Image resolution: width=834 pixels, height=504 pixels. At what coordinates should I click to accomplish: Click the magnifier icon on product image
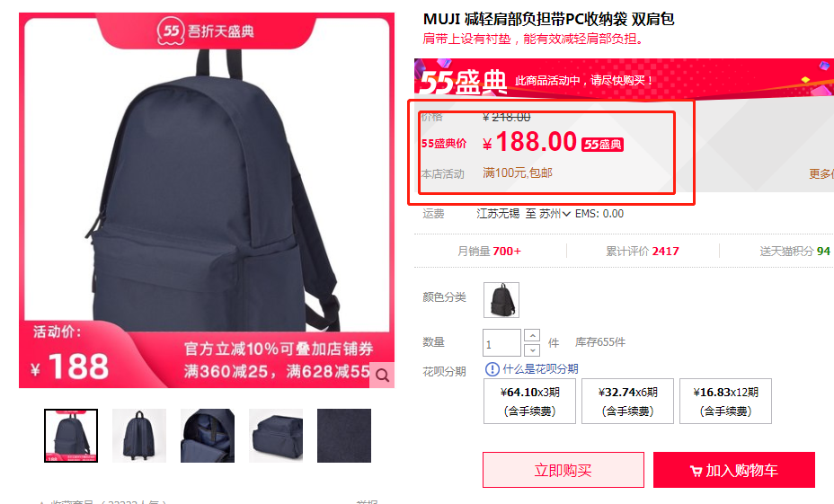click(x=382, y=376)
